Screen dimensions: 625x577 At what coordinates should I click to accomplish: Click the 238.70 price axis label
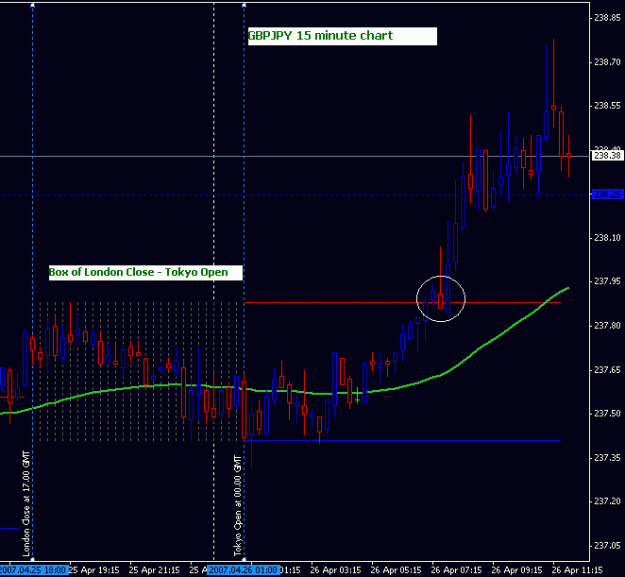(607, 62)
